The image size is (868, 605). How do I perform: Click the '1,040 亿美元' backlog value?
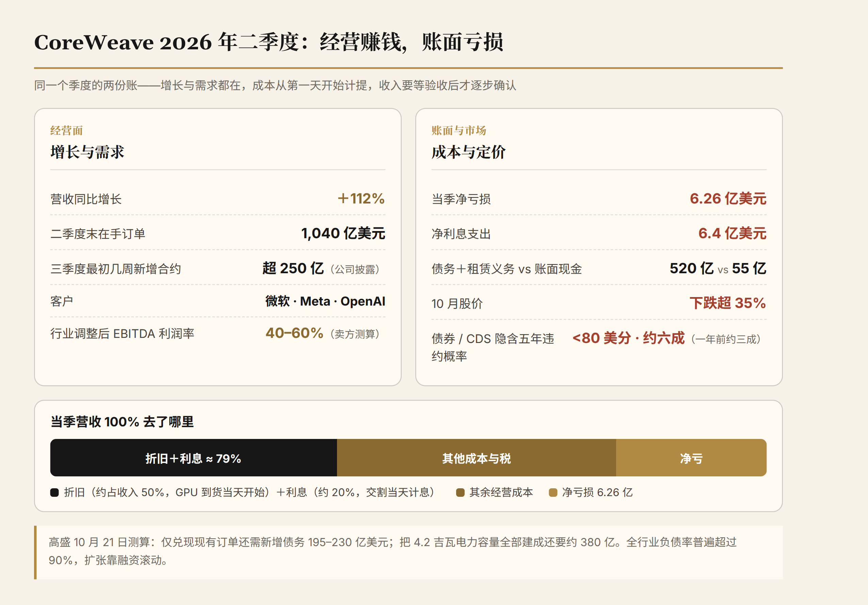(343, 233)
